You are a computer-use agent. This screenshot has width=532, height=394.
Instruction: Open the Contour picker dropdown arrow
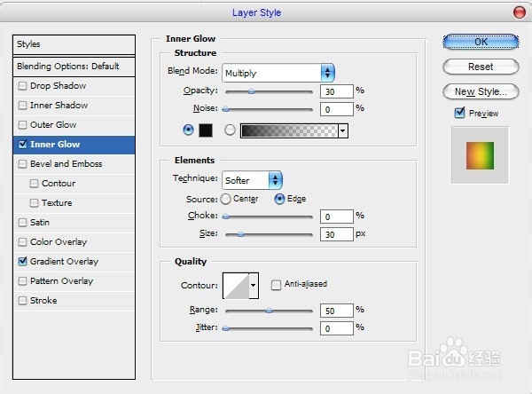pyautogui.click(x=253, y=286)
